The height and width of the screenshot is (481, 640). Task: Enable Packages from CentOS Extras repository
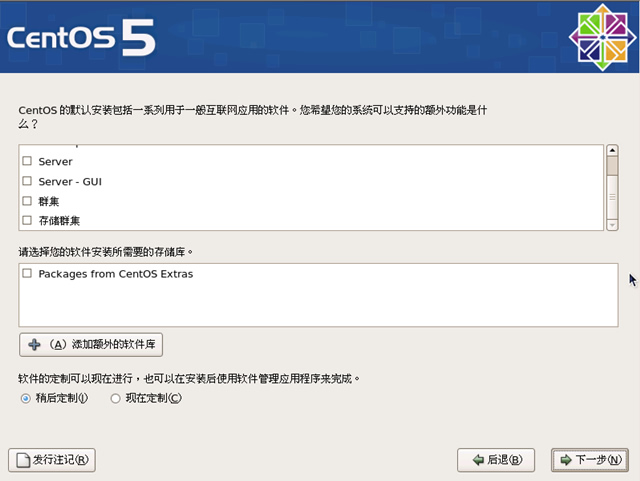pyautogui.click(x=27, y=273)
